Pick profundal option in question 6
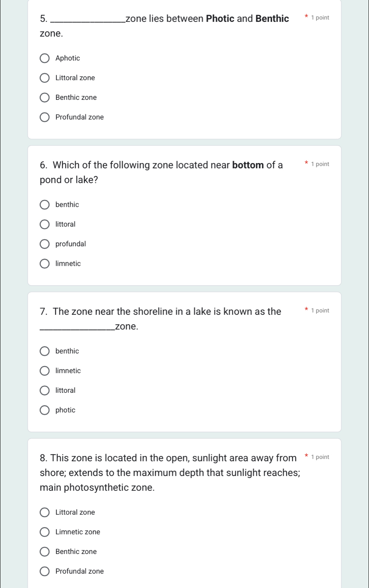 tap(45, 244)
